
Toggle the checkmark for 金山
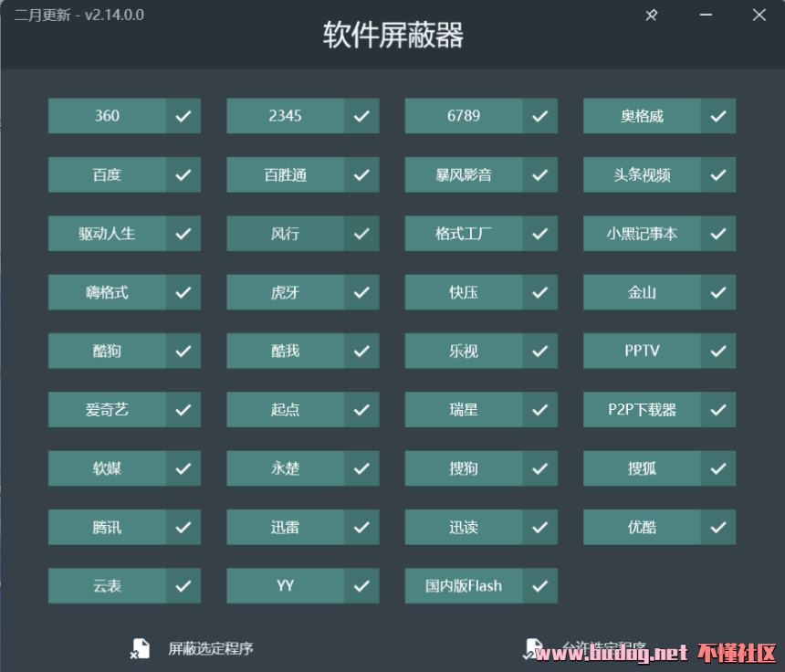point(718,292)
